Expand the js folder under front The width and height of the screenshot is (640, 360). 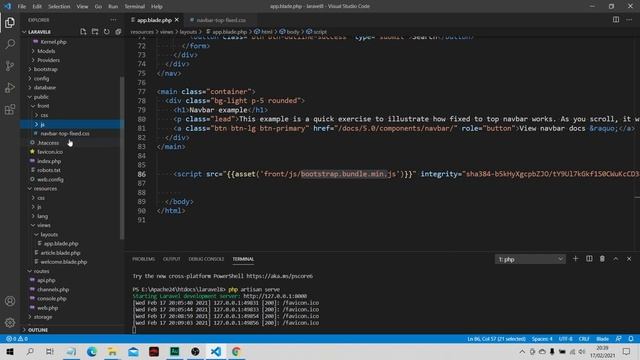click(x=71, y=124)
